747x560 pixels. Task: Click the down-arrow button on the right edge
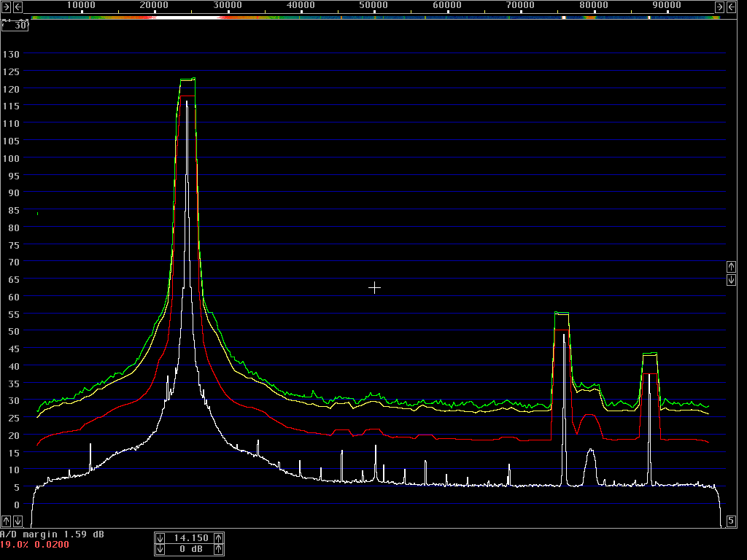[731, 279]
